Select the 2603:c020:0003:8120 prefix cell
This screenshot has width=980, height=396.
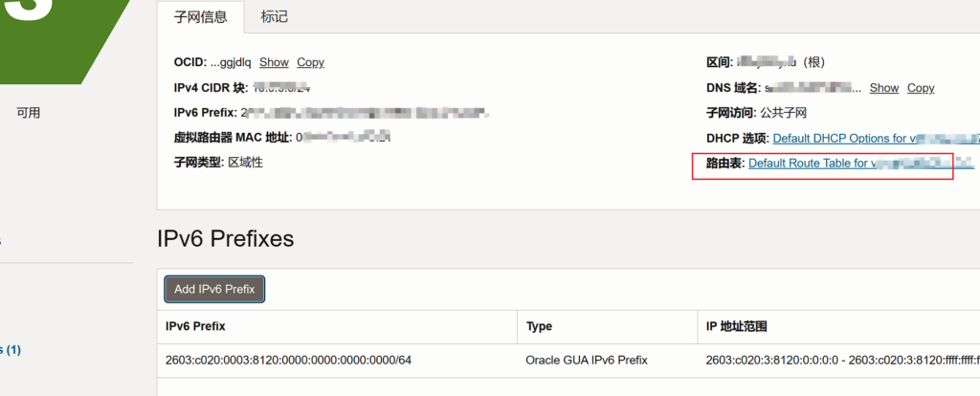click(288, 361)
